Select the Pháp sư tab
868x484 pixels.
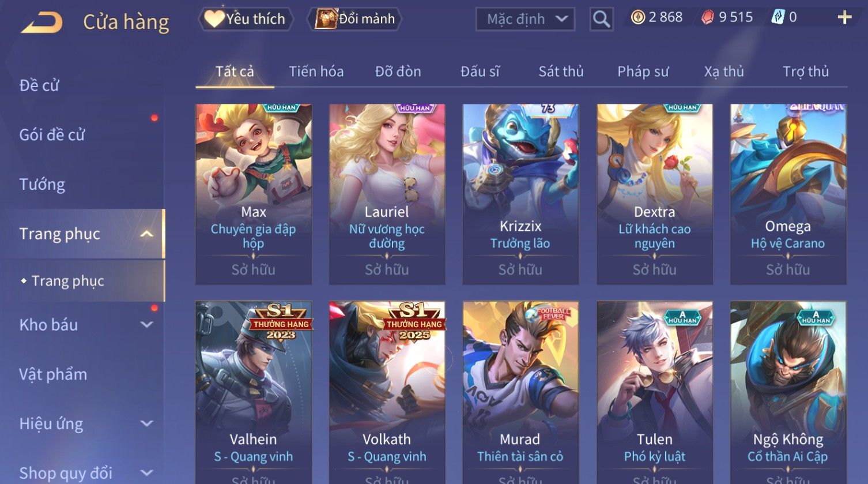click(643, 72)
